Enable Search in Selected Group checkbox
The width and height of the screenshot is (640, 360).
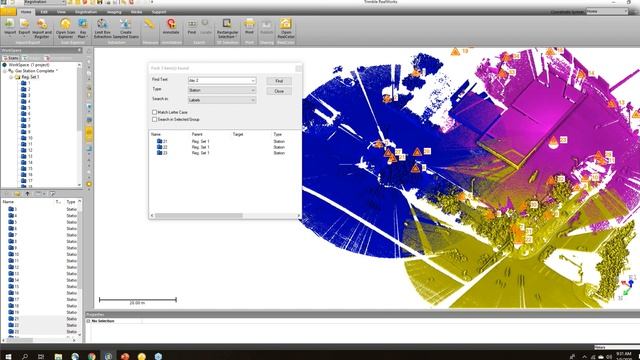[154, 119]
